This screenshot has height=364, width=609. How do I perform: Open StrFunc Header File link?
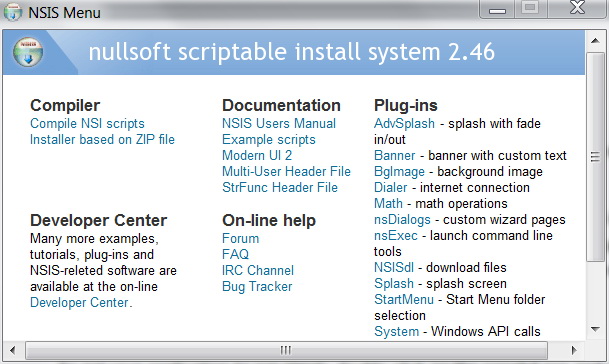point(280,187)
